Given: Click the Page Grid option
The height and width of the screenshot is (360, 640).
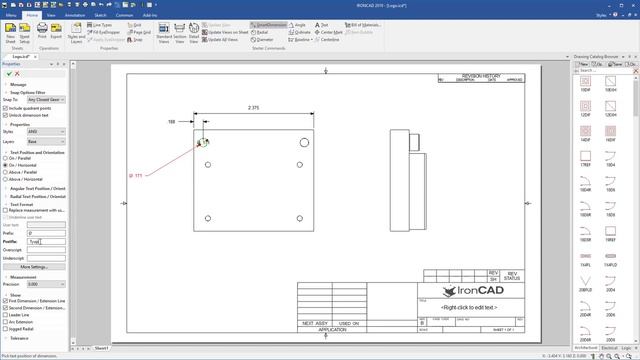Looking at the screenshot, I should click(x=139, y=32).
